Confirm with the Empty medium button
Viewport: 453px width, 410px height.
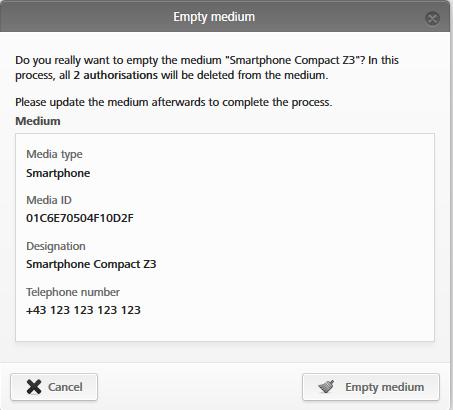[x=371, y=387]
